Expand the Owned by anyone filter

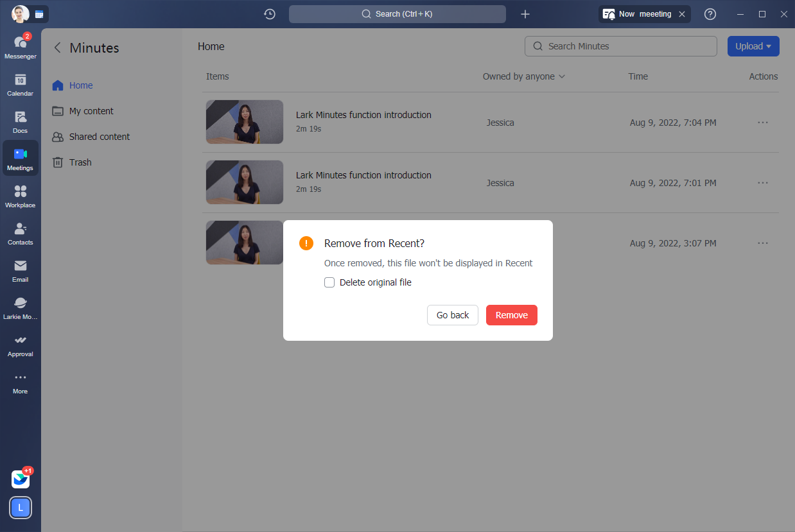(x=523, y=76)
